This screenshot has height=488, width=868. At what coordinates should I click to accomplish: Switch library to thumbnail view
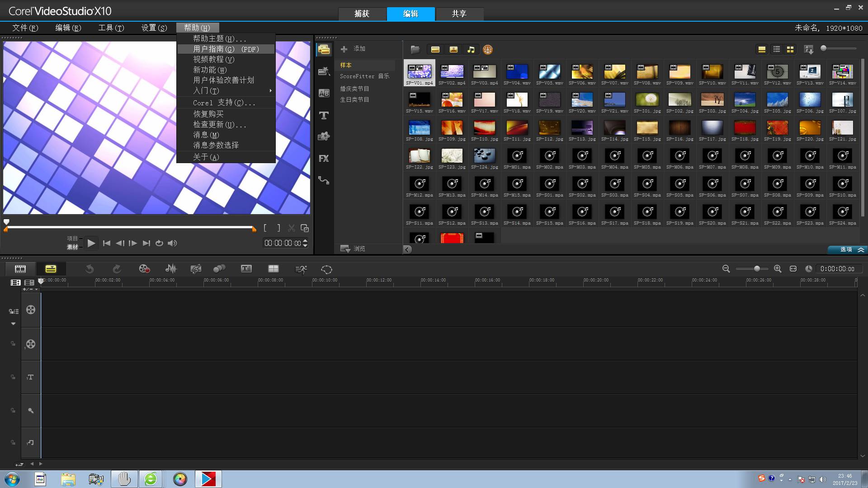click(x=790, y=49)
